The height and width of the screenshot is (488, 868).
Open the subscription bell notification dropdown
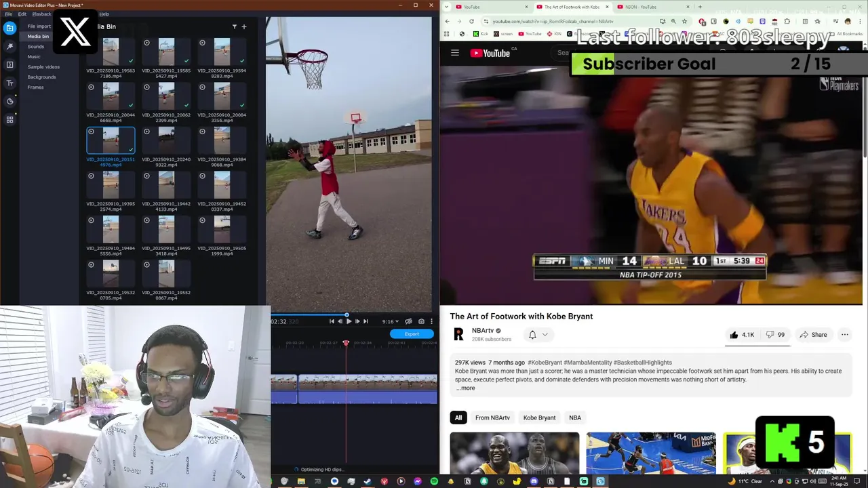(x=538, y=334)
